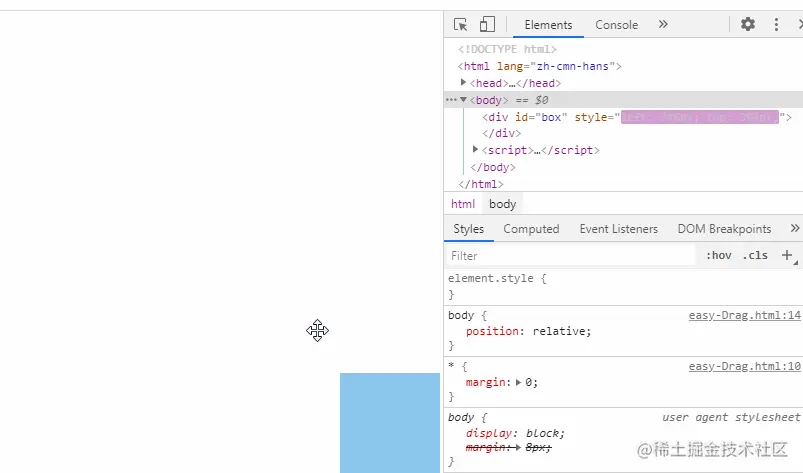Open the Styles sub-tab

pyautogui.click(x=469, y=229)
